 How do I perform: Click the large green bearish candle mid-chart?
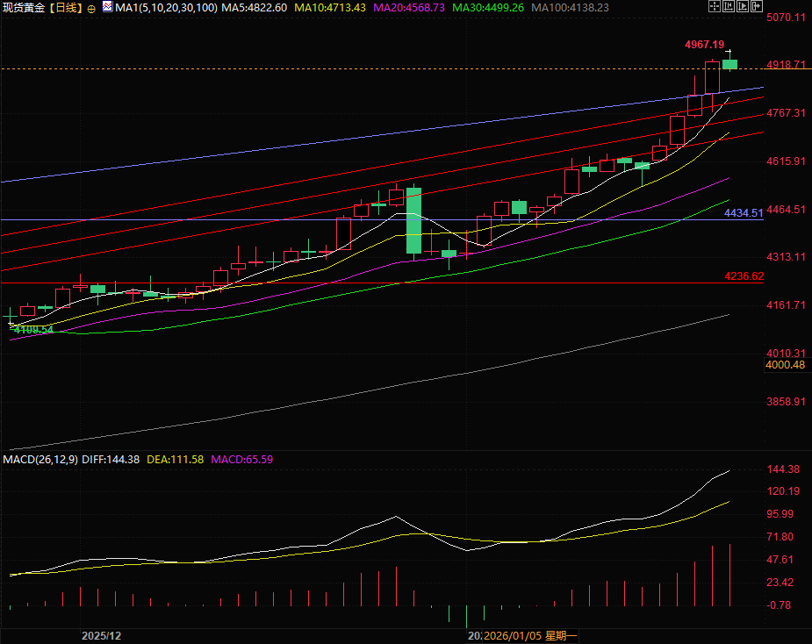[x=413, y=220]
